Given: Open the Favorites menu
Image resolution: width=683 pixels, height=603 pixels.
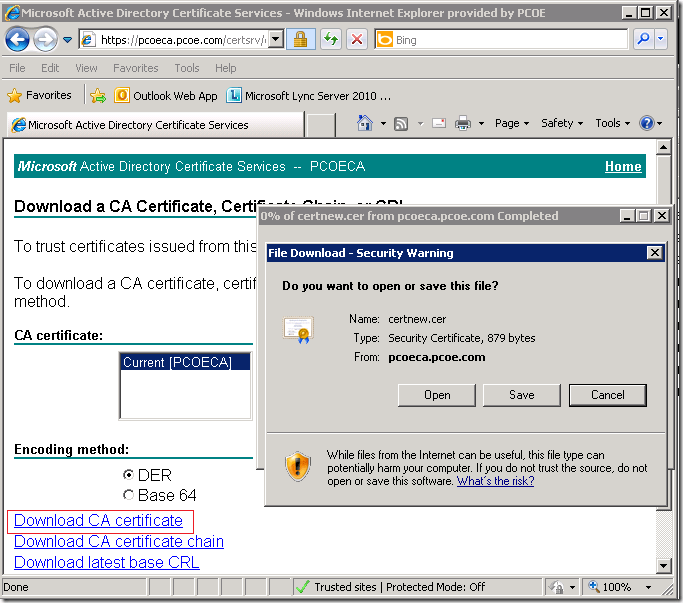Looking at the screenshot, I should click(x=135, y=68).
